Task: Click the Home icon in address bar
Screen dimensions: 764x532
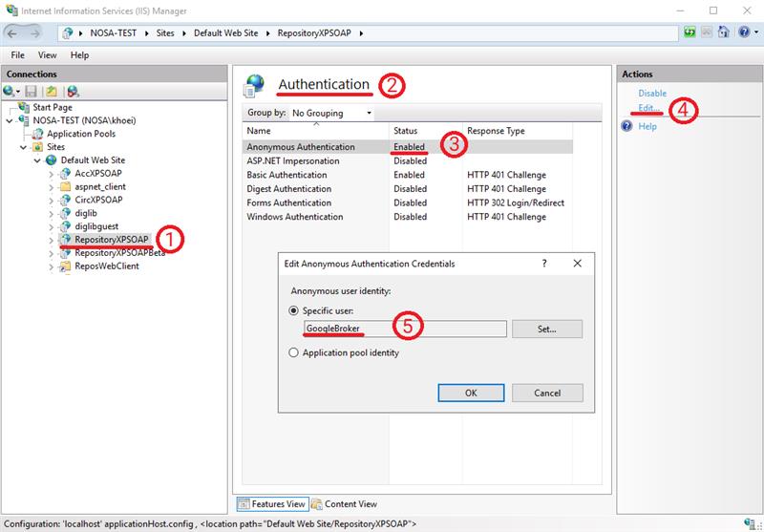Action: tap(724, 32)
